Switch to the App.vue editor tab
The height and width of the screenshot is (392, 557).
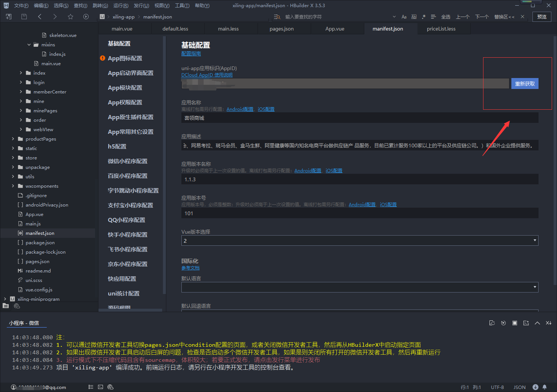tap(335, 29)
